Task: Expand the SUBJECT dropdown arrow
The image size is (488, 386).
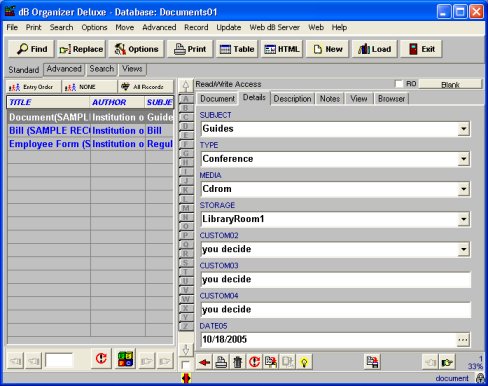Action: [463, 129]
